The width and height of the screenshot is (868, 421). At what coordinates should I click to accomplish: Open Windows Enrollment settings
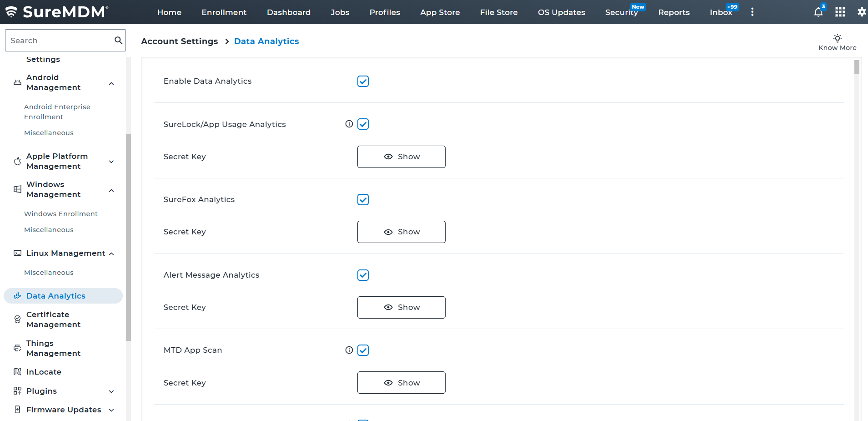(x=61, y=214)
